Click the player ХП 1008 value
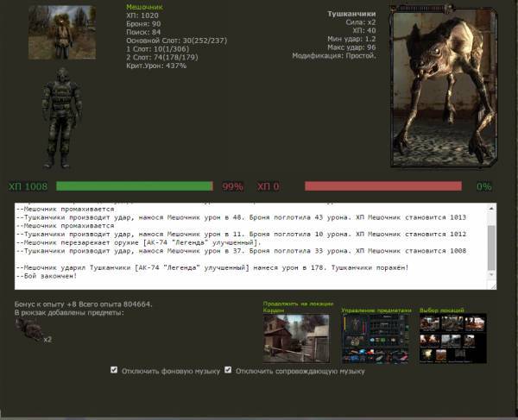518x420 pixels. click(x=28, y=186)
